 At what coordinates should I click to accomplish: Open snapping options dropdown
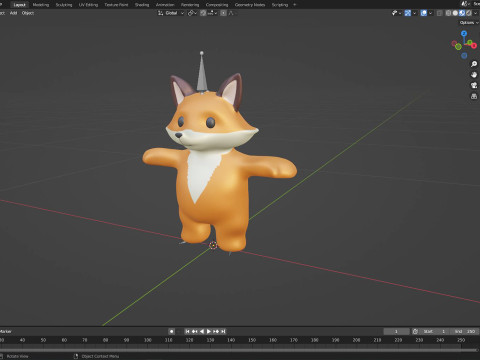click(x=212, y=13)
